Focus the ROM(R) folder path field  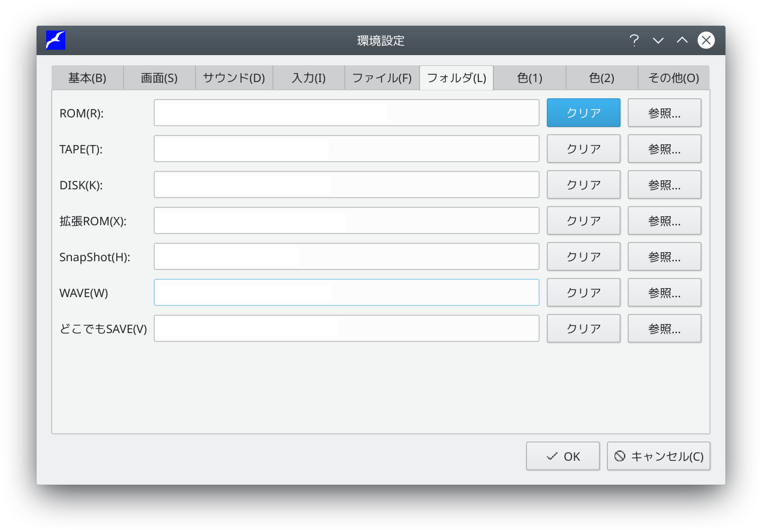click(347, 113)
